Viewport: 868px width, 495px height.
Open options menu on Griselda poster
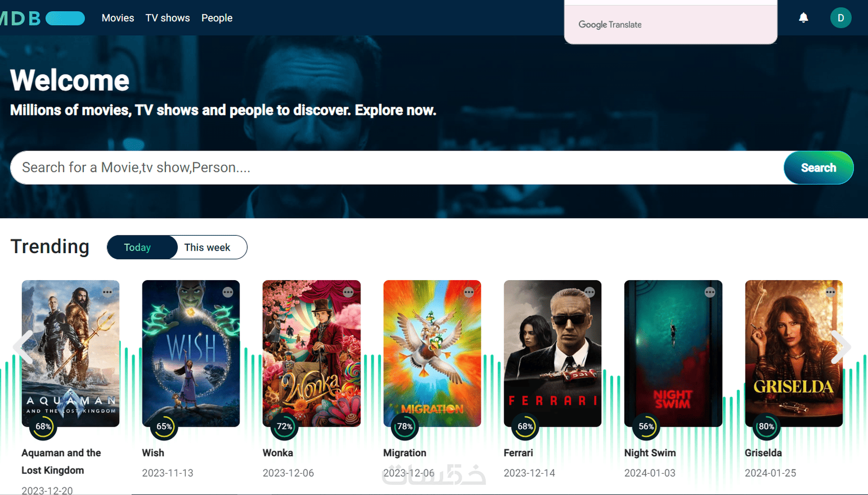coord(830,292)
